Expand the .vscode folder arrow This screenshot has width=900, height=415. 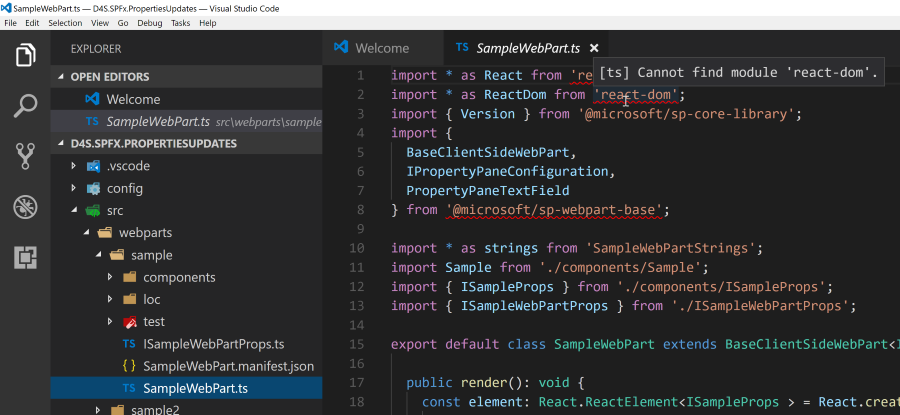pyautogui.click(x=73, y=166)
